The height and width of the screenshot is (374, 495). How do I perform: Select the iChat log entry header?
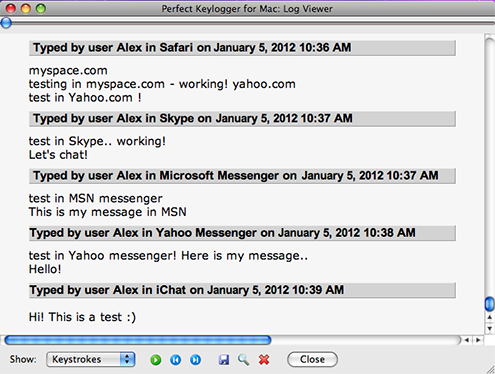(242, 290)
